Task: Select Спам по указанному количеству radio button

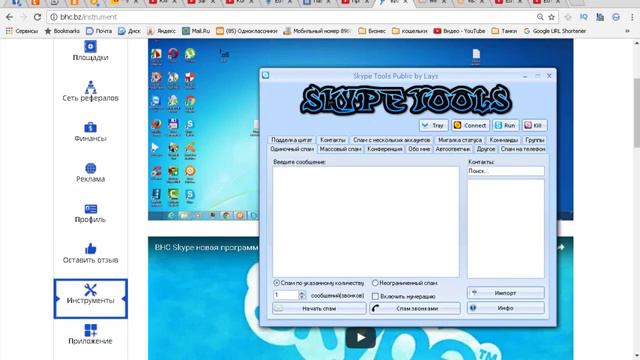Action: pos(277,283)
